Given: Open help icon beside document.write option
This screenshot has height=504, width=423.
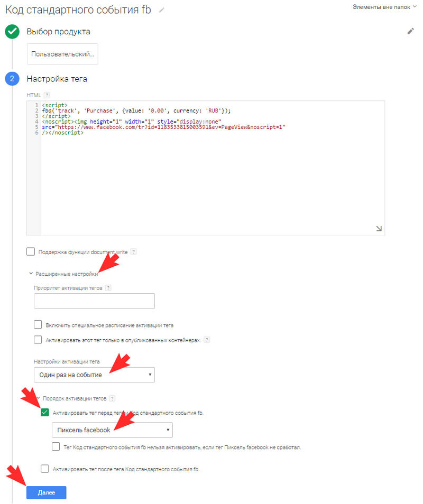Looking at the screenshot, I should click(x=133, y=251).
